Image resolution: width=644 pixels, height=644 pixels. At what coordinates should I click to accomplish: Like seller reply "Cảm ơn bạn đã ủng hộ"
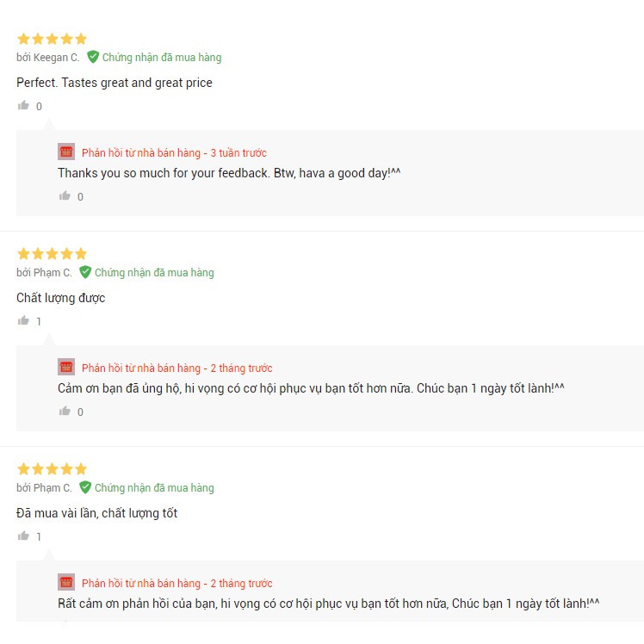tap(65, 412)
